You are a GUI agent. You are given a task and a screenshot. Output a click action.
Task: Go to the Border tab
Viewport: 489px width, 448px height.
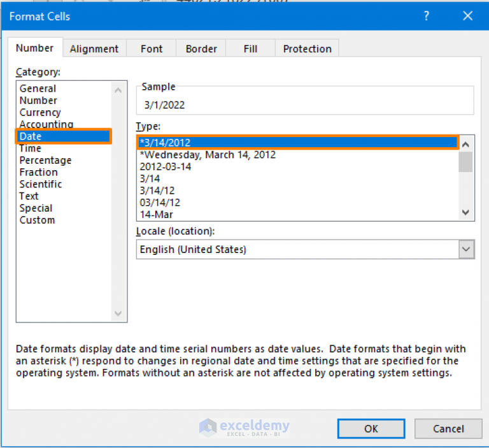[201, 48]
